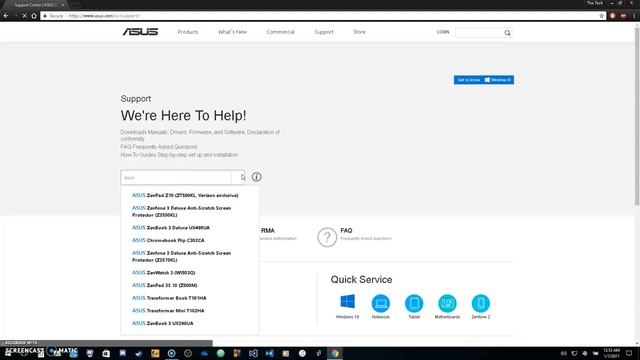
Task: Click the browser home icon
Action: click(x=34, y=16)
